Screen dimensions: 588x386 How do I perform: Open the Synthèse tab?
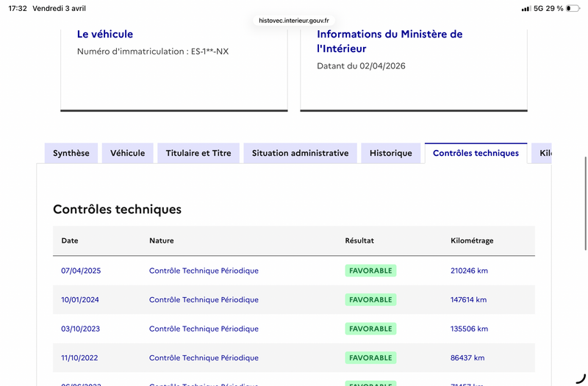point(71,153)
